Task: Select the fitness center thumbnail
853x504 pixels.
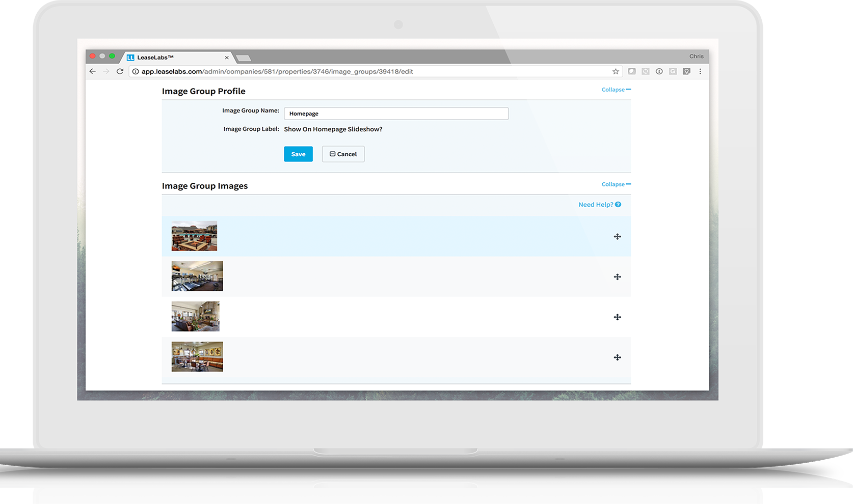Action: (197, 276)
